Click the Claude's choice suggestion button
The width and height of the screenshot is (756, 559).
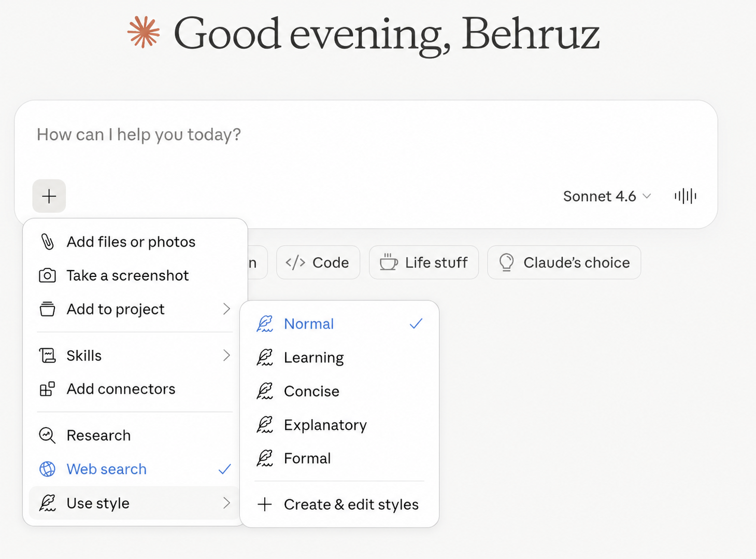point(564,262)
